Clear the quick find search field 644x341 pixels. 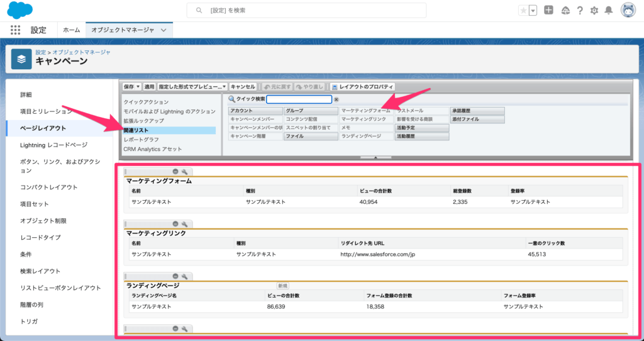point(336,99)
